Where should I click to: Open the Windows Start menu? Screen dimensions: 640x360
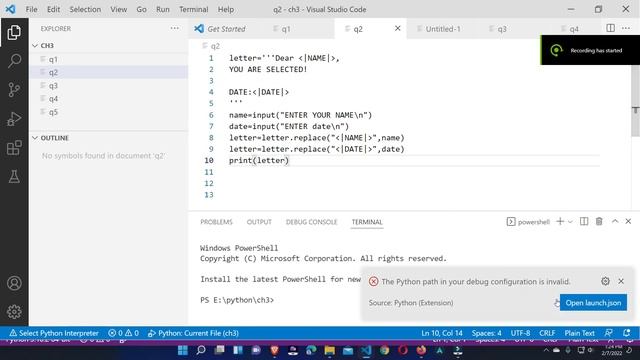pyautogui.click(x=182, y=350)
